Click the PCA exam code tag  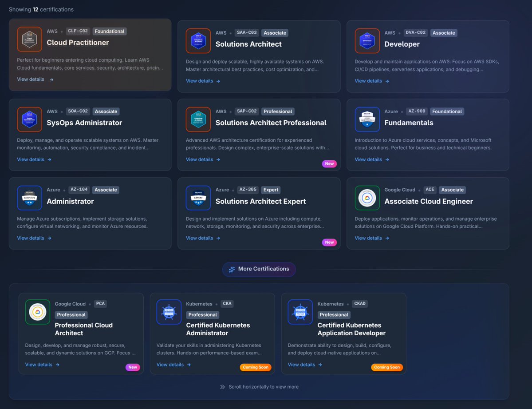(100, 304)
